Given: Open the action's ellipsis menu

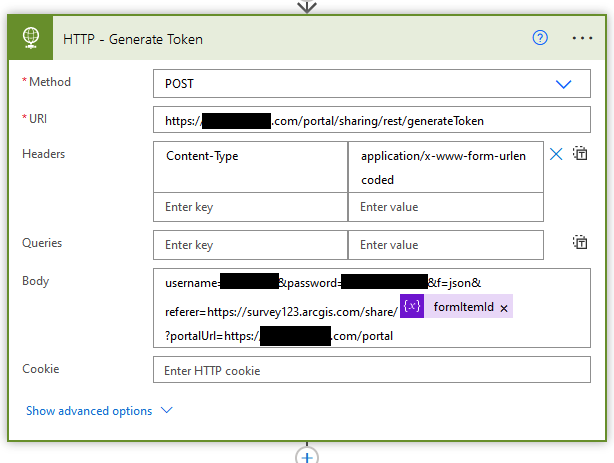Looking at the screenshot, I should pyautogui.click(x=582, y=38).
